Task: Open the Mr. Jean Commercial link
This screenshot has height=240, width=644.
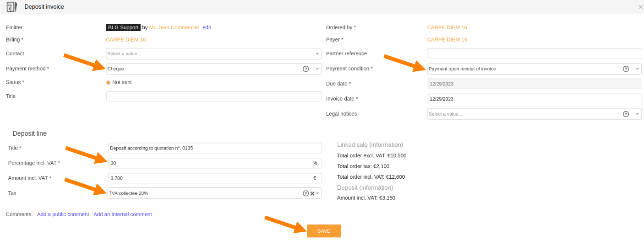Action: [x=174, y=27]
